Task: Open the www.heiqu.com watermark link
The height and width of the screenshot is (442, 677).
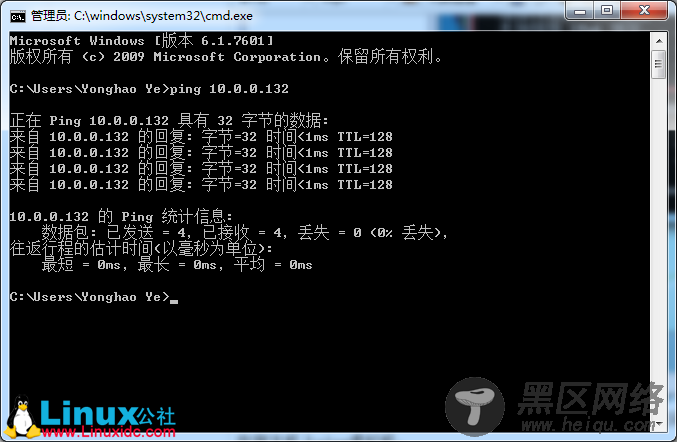Action: pyautogui.click(x=587, y=425)
